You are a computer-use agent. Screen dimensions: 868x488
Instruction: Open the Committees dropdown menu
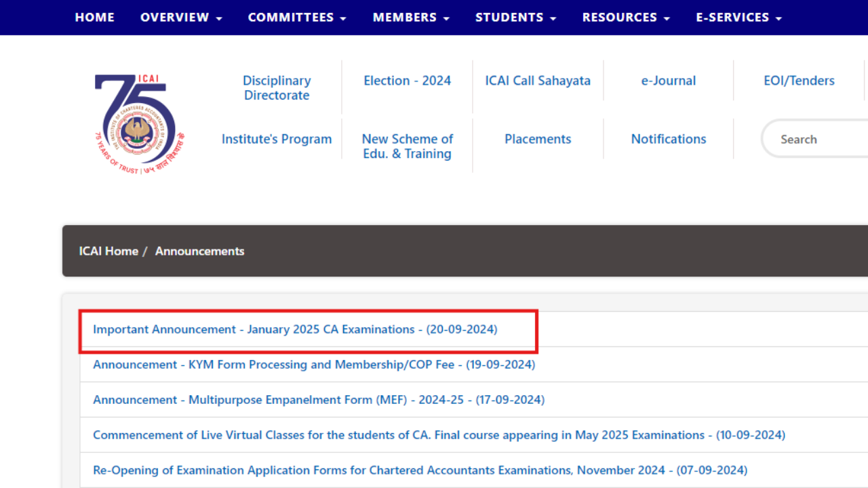point(297,18)
